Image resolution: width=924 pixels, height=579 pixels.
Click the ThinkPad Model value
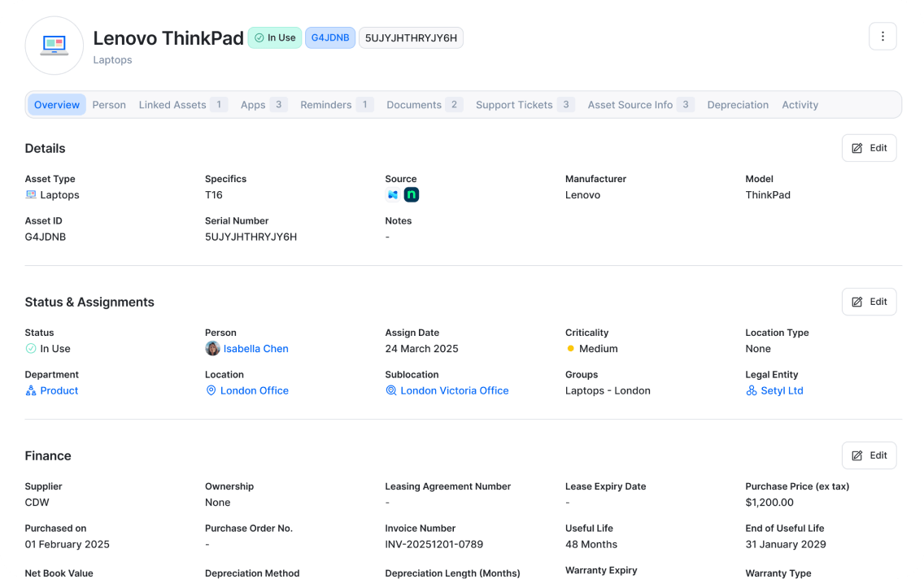[768, 195]
